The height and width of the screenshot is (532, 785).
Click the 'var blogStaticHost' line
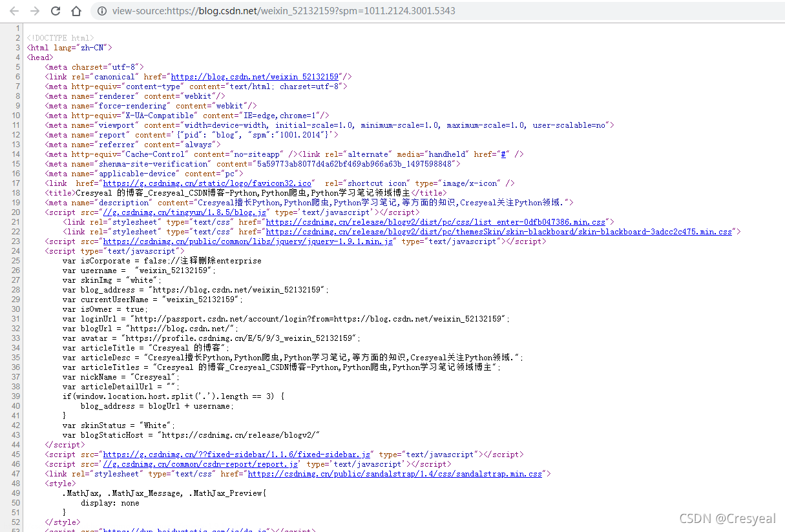[191, 435]
